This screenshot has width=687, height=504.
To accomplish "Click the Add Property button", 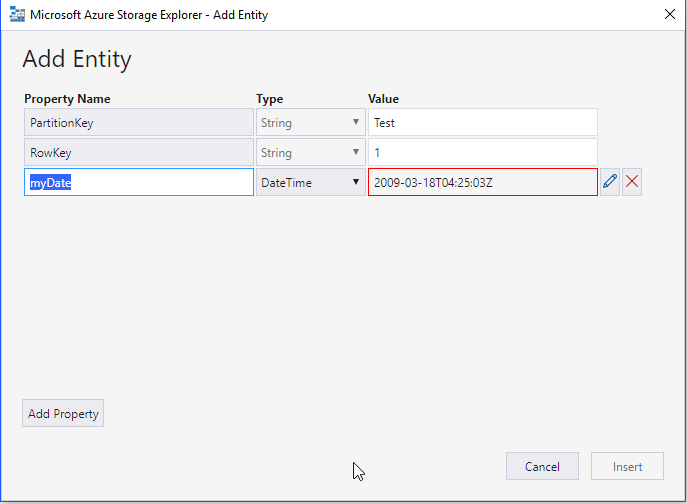I will (63, 413).
